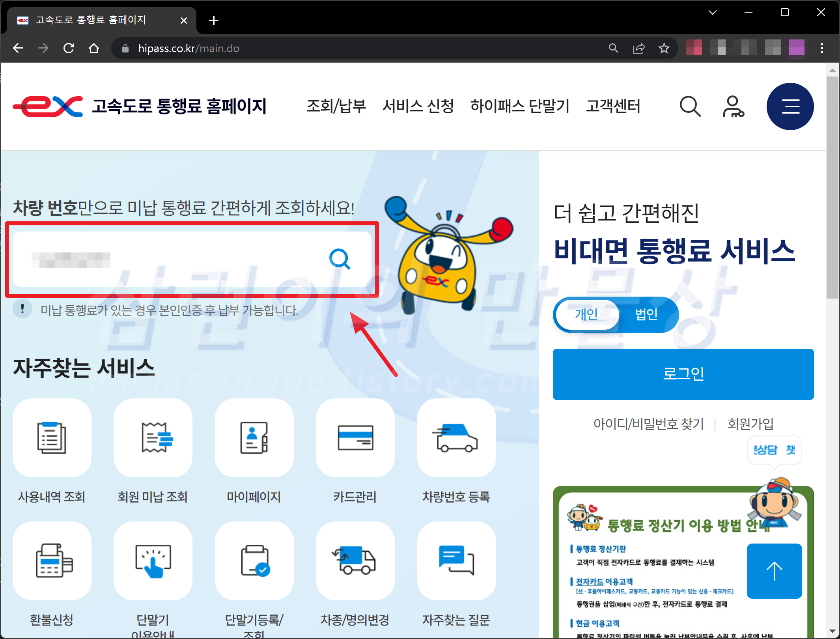
Task: Open the round hamburger menu button
Action: click(x=790, y=106)
